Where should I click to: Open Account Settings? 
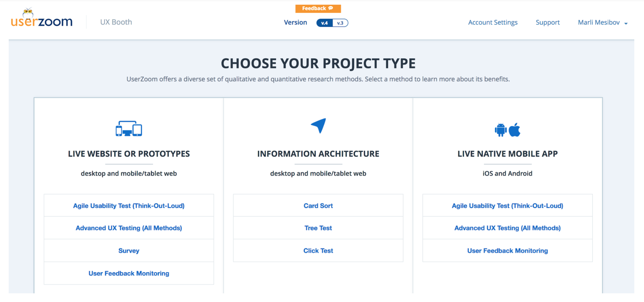(x=493, y=22)
